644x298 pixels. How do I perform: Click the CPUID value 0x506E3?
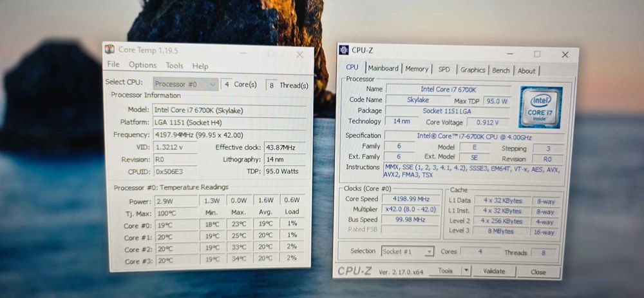coord(175,171)
